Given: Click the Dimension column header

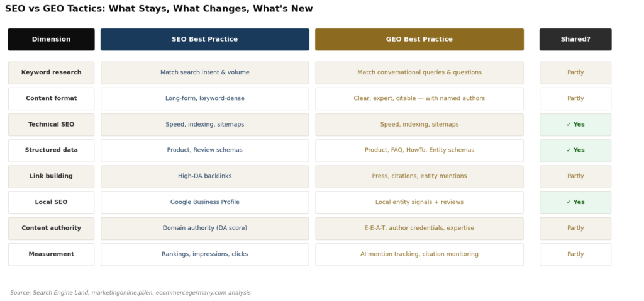Looking at the screenshot, I should 51,39.
